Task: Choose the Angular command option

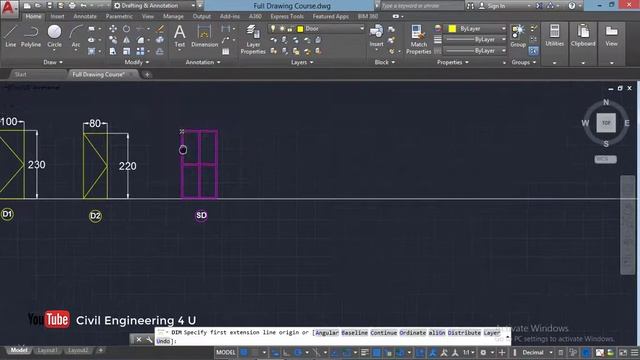Action: pos(327,333)
